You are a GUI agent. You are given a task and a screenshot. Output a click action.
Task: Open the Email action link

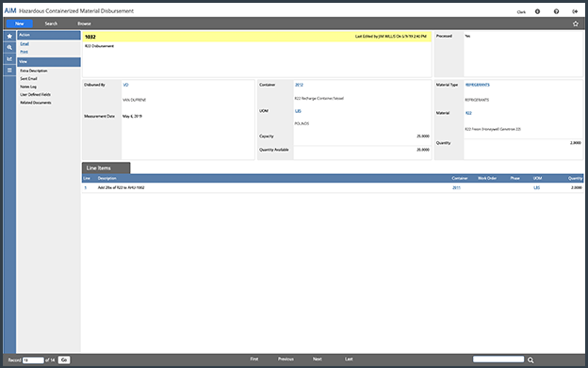pos(24,44)
